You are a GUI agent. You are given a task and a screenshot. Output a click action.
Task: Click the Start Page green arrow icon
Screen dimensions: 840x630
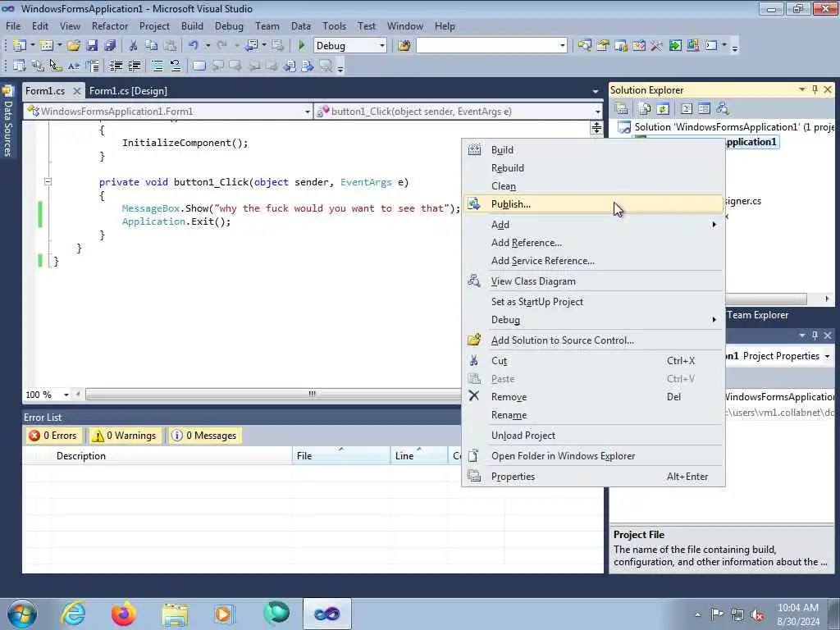pos(675,46)
